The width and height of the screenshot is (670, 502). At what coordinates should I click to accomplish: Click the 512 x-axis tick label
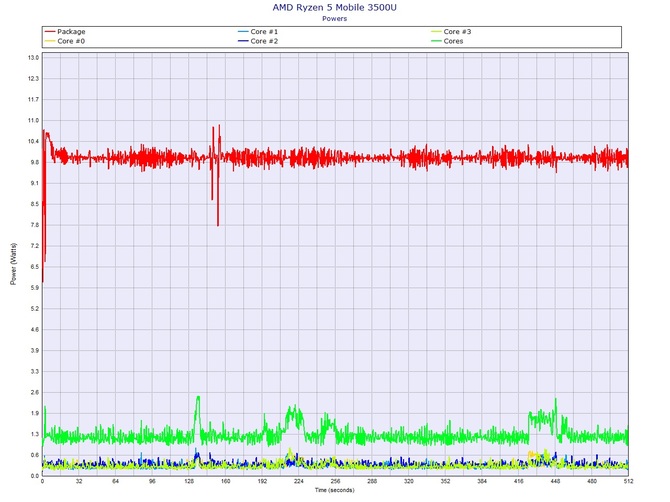pos(628,481)
